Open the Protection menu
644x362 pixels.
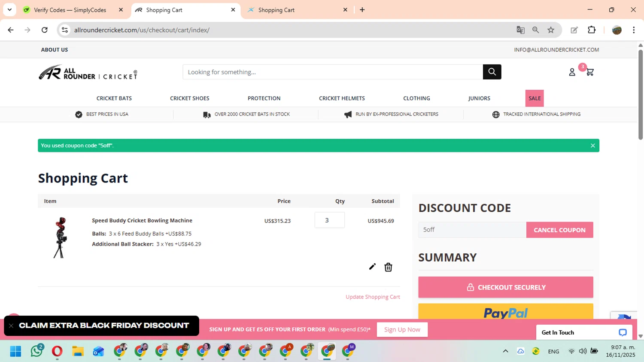click(x=264, y=98)
